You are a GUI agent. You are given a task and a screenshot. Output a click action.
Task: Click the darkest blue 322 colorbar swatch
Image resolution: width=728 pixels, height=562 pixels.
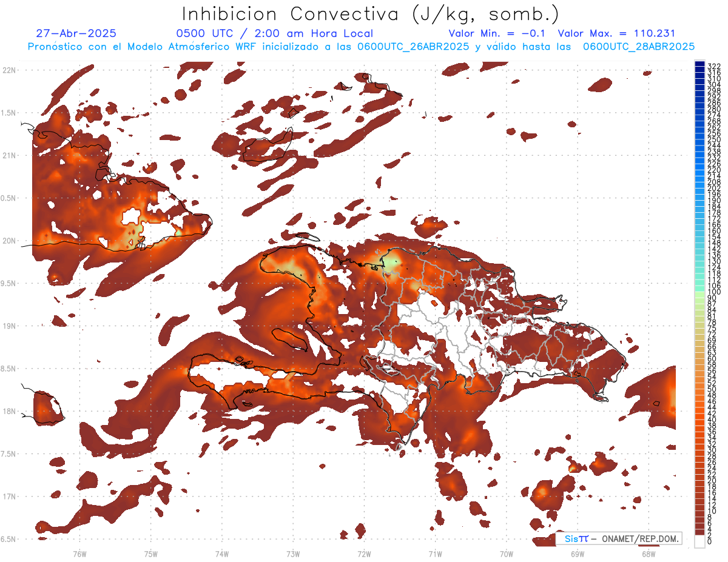tap(699, 64)
